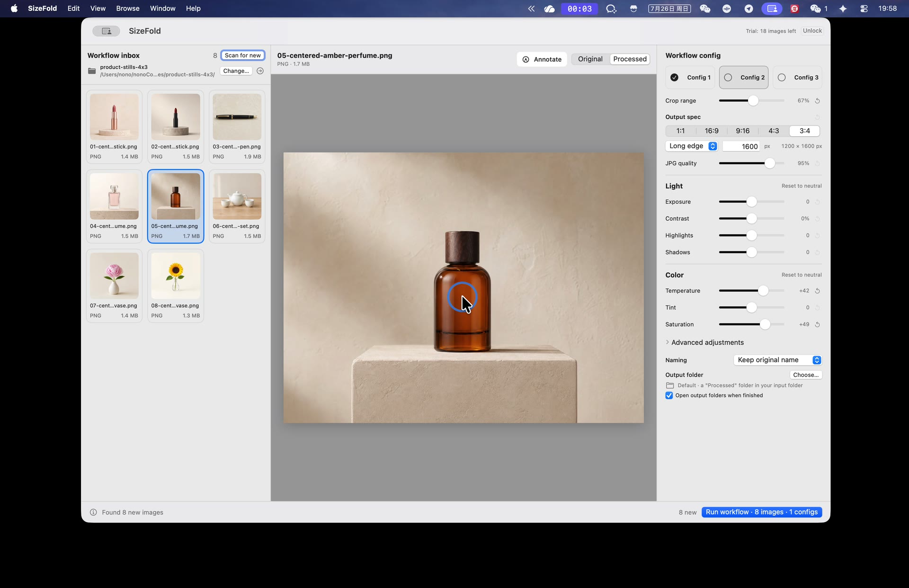Open the Help menu
Viewport: 909px width, 588px height.
pyautogui.click(x=193, y=9)
